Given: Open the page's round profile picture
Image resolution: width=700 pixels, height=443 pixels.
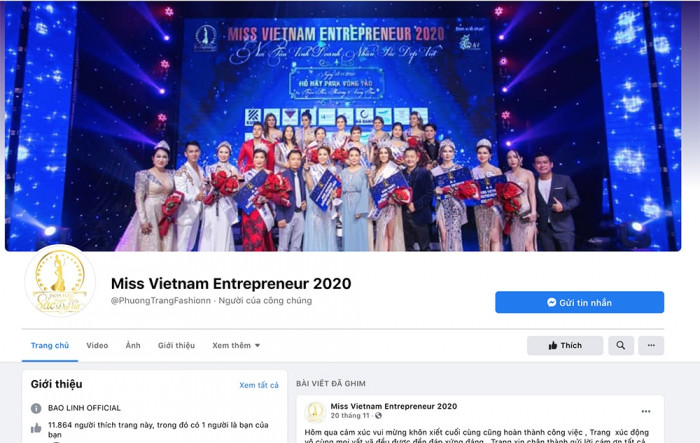Looking at the screenshot, I should [60, 281].
